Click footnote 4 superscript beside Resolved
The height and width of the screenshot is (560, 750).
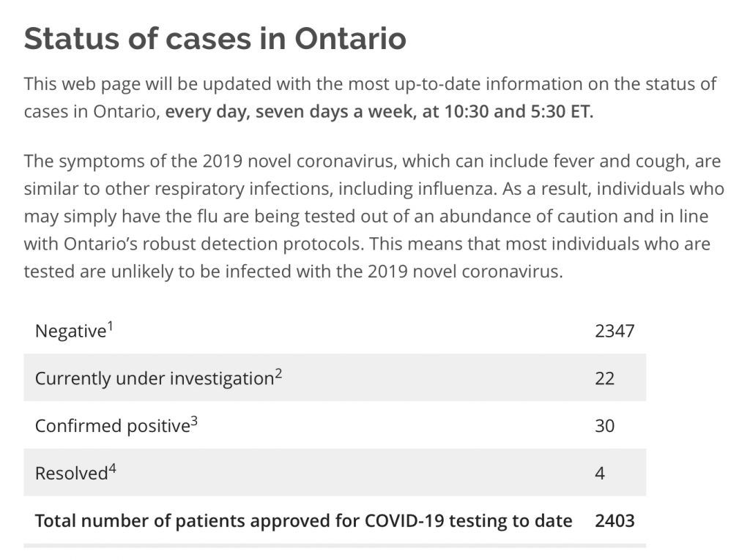coord(112,468)
